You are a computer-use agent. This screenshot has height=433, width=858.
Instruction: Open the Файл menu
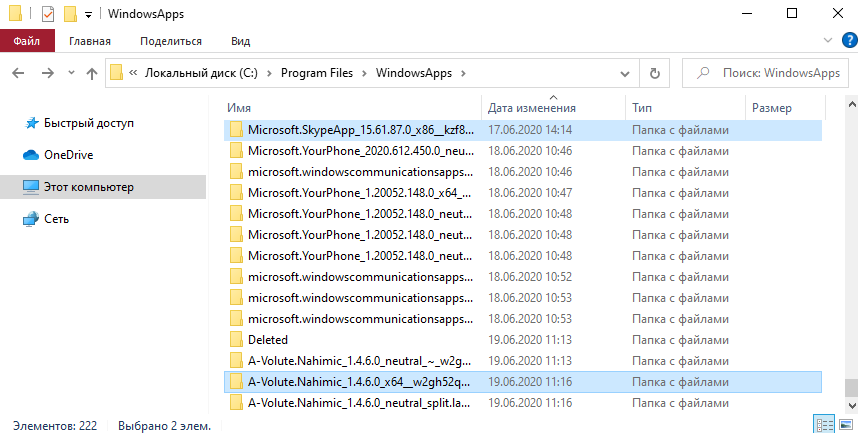27,41
